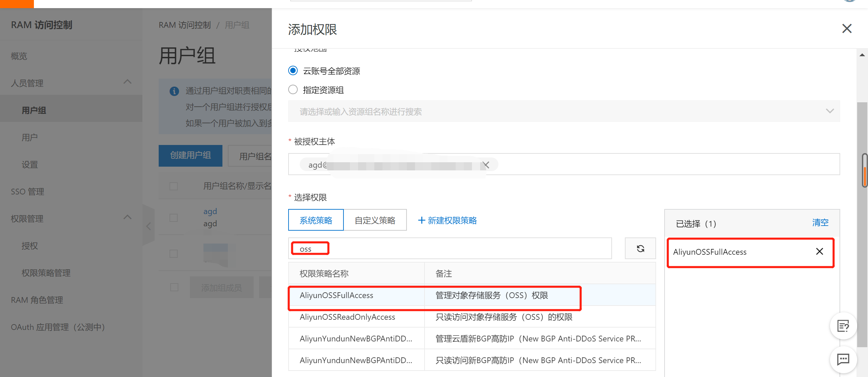
Task: Clear the 被授权主体 agd entry
Action: 486,165
